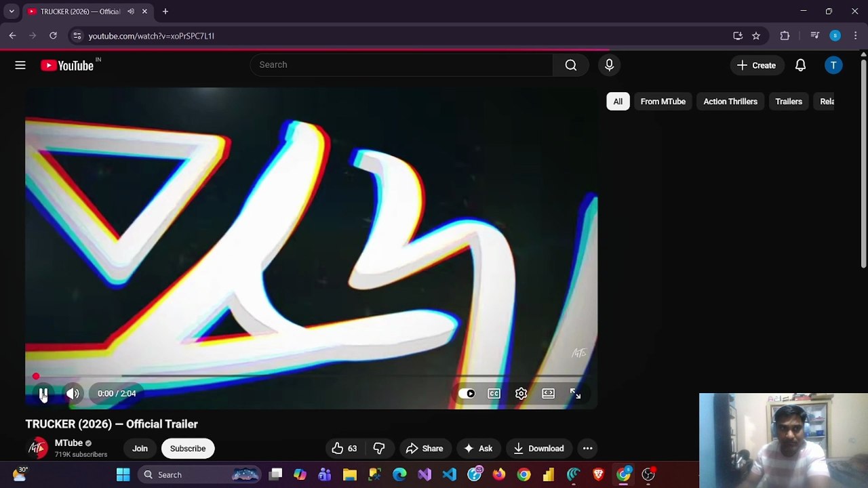Open the YouTube account avatar menu
The height and width of the screenshot is (488, 868).
(833, 65)
